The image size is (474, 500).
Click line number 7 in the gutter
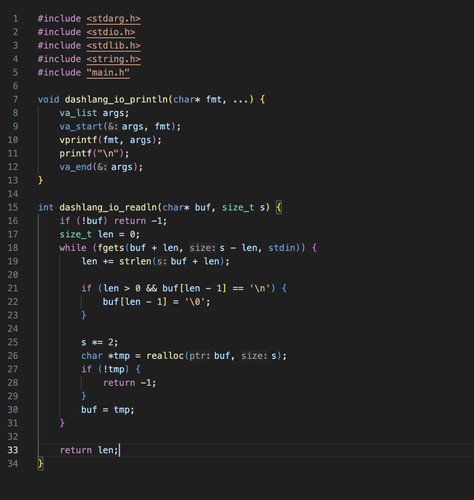[15, 99]
